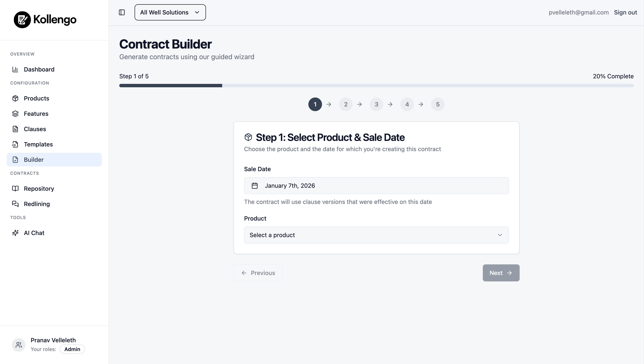
Task: Click the Kollengo logo
Action: (x=45, y=20)
